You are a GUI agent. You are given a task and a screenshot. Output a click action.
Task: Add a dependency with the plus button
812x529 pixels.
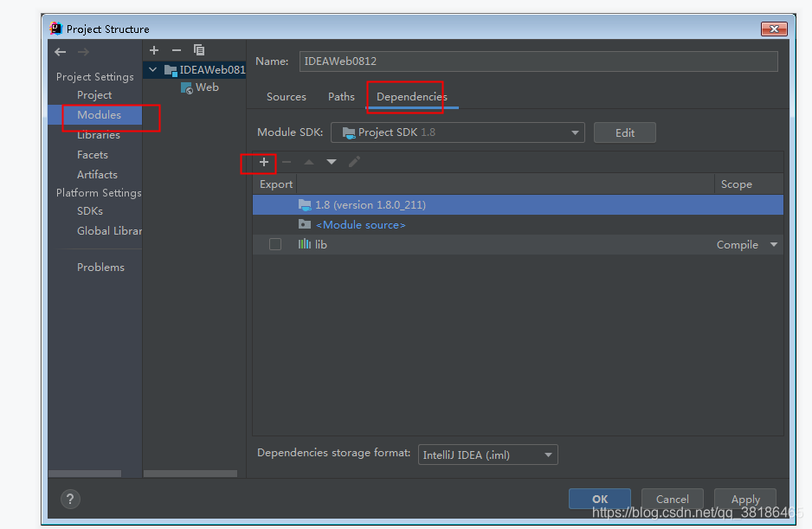263,162
